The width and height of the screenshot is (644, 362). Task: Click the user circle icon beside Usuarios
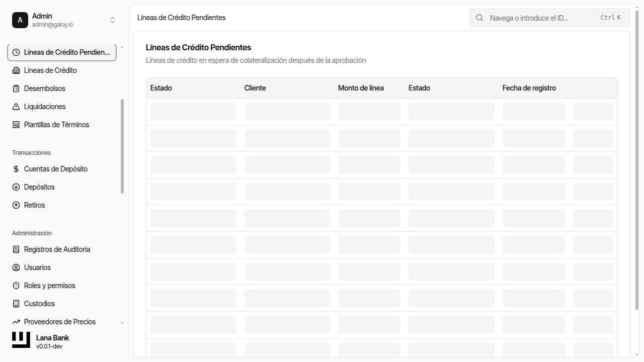16,267
